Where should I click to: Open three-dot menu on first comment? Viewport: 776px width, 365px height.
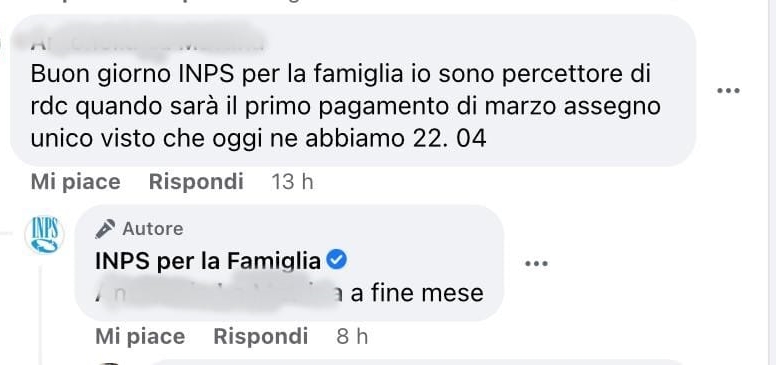728,91
